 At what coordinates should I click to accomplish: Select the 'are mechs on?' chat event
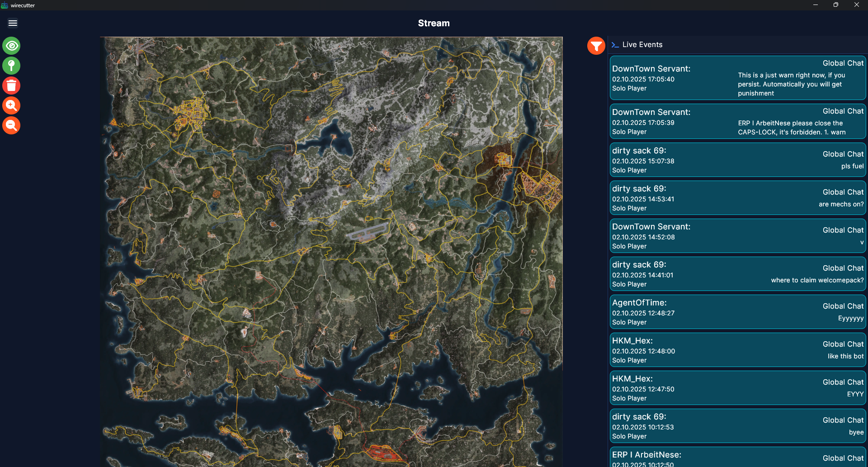tap(737, 198)
